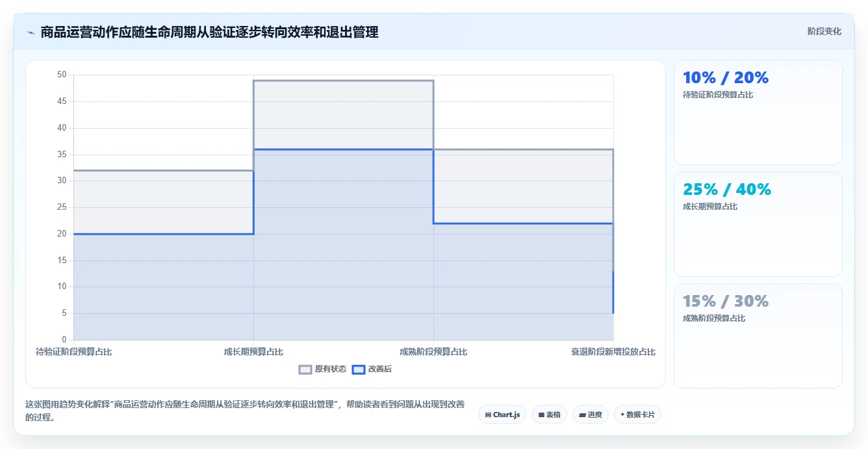Click the 成长期预算占比 card caption
The image size is (868, 449).
coord(710,207)
